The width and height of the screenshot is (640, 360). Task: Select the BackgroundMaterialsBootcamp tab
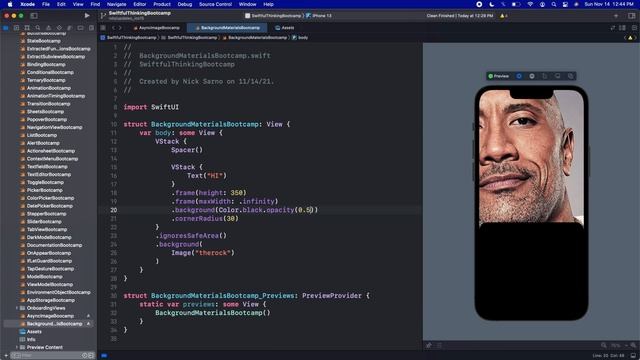(x=227, y=28)
